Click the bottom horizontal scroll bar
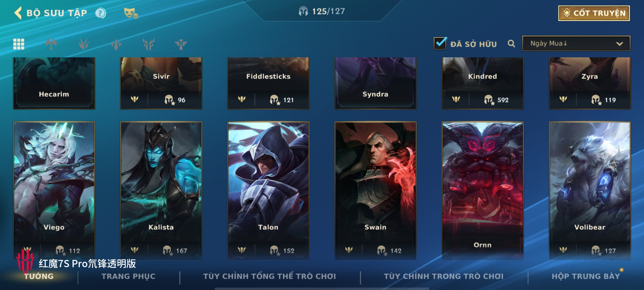Image resolution: width=644 pixels, height=290 pixels. (322, 289)
